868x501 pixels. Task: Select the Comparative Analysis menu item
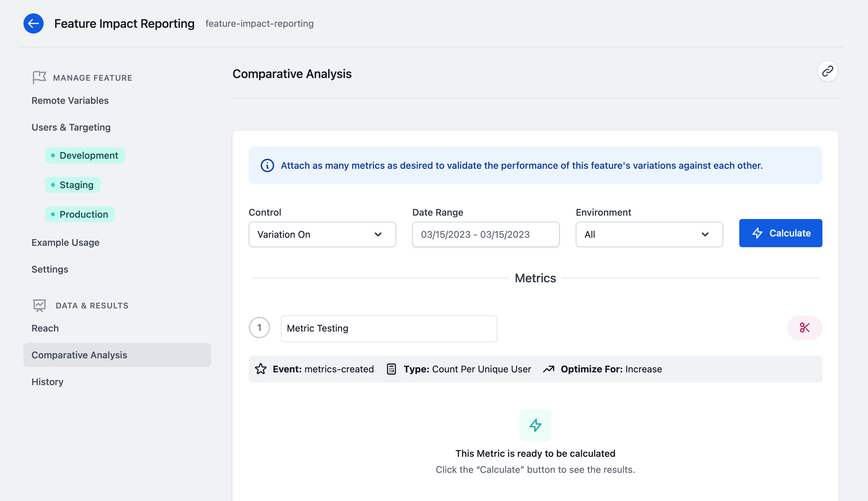pos(79,354)
